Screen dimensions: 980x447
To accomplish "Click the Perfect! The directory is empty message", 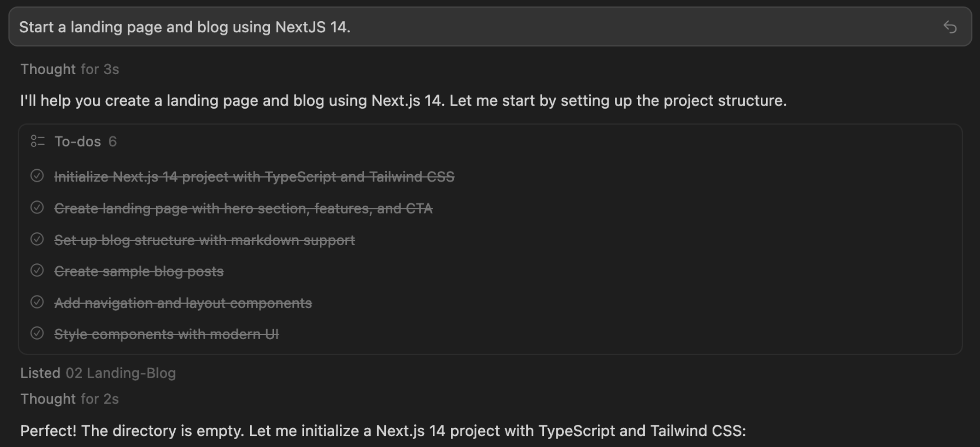I will coord(383,431).
